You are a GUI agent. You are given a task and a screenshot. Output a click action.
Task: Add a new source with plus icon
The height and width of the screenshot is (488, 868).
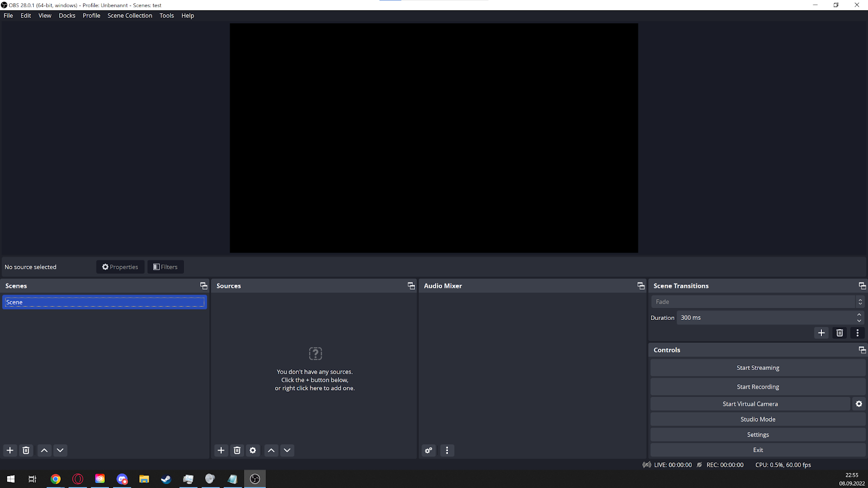click(221, 450)
